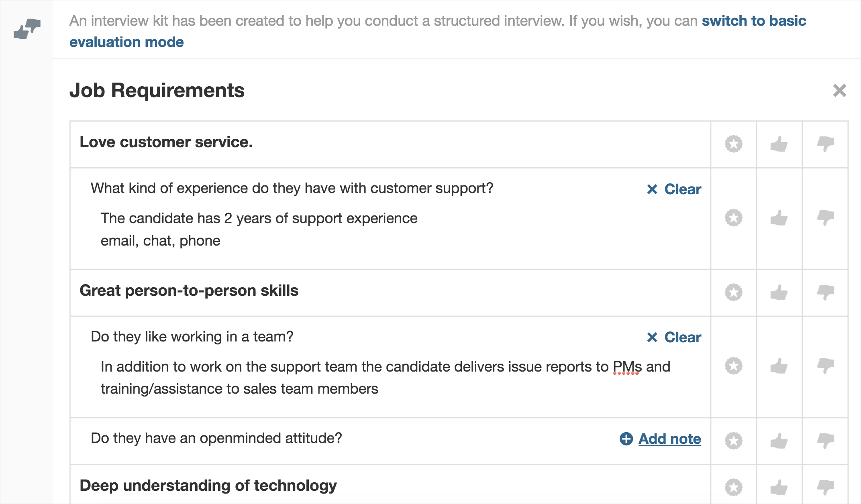The width and height of the screenshot is (861, 504).
Task: Edit the note about 2 years support experience
Action: click(259, 230)
